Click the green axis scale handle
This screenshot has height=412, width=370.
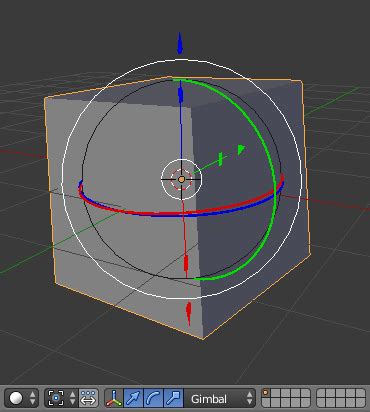point(220,159)
